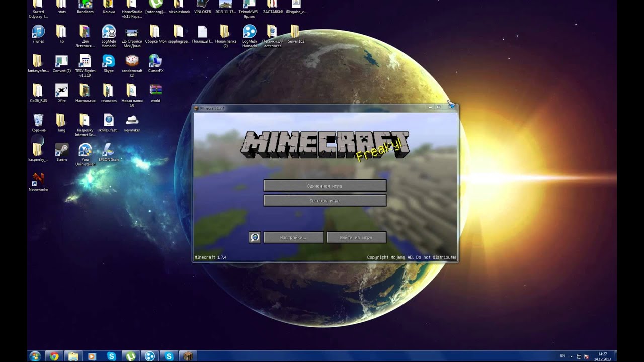Open the Minecraft language selection globe button
Image resolution: width=644 pixels, height=362 pixels.
(255, 237)
